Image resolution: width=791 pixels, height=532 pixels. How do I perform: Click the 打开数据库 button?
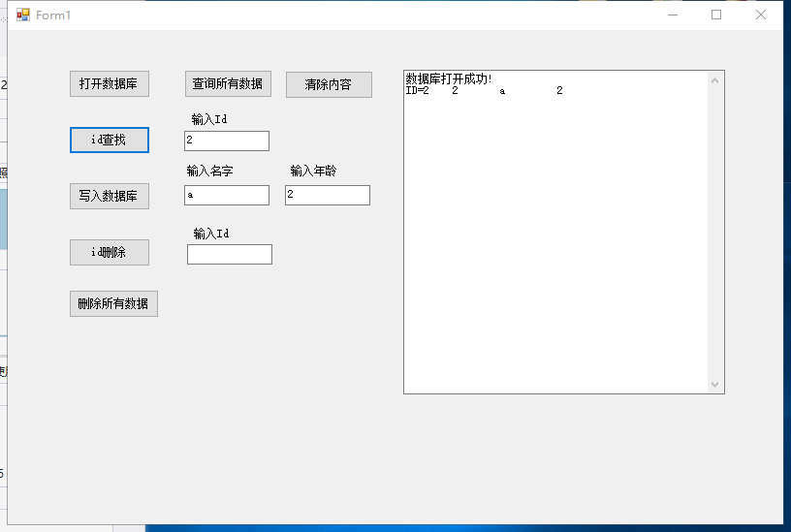(109, 84)
